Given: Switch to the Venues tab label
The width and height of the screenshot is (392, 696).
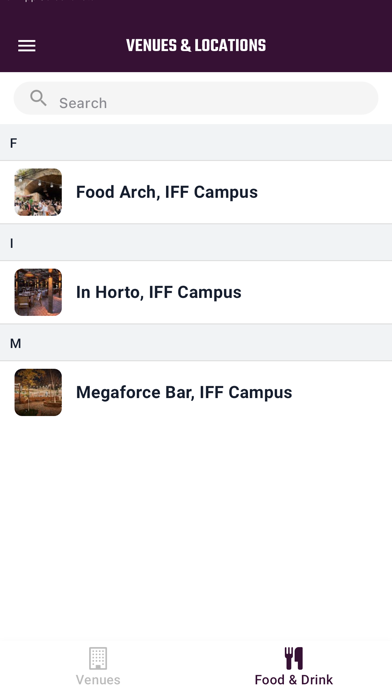Looking at the screenshot, I should pyautogui.click(x=98, y=680).
